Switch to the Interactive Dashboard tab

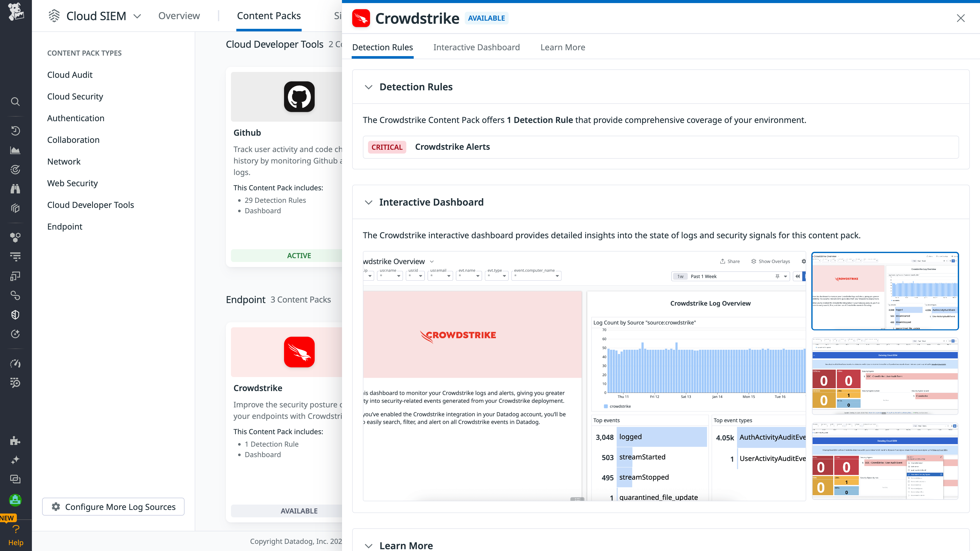pos(476,47)
